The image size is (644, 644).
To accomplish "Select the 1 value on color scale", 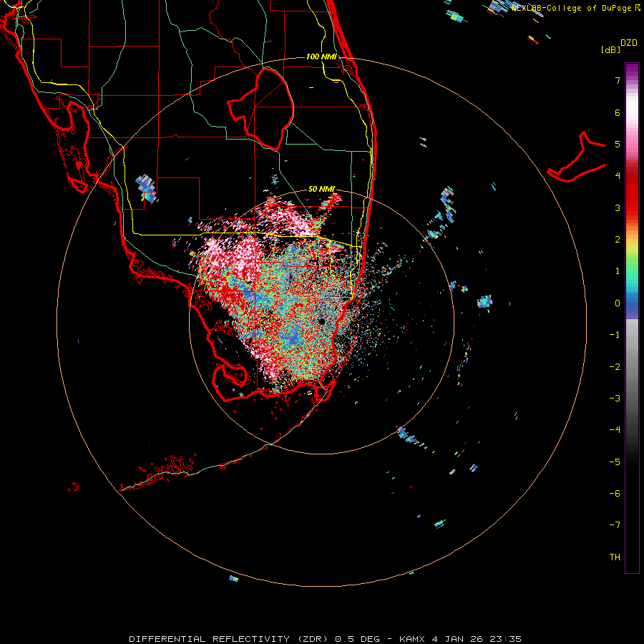I will (618, 271).
